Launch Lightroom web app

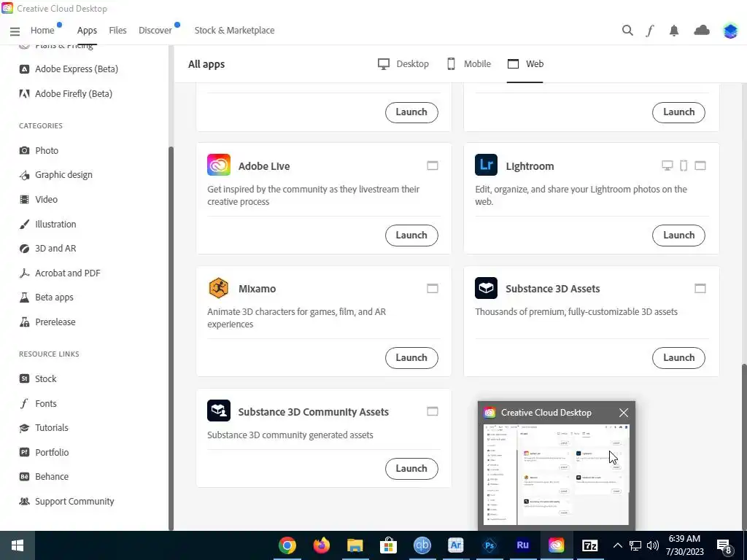pos(678,236)
